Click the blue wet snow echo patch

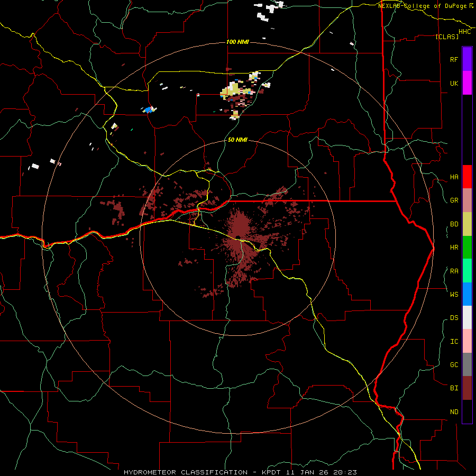point(149,109)
